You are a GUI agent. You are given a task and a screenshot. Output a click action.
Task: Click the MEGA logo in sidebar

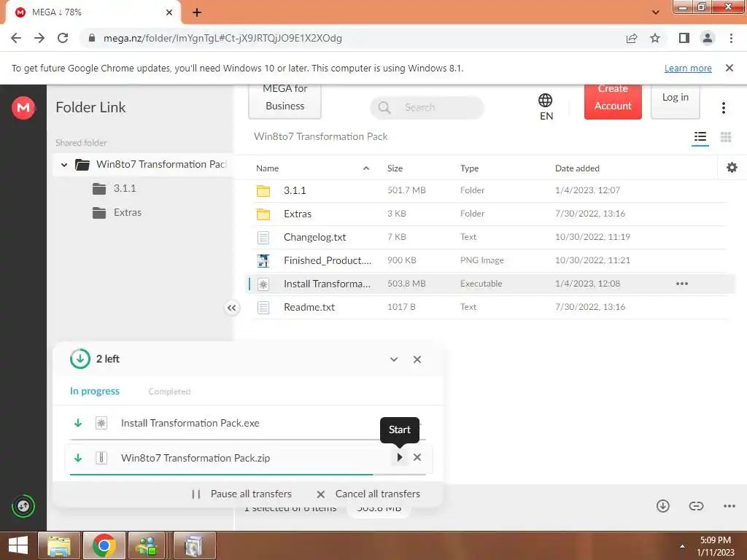23,108
